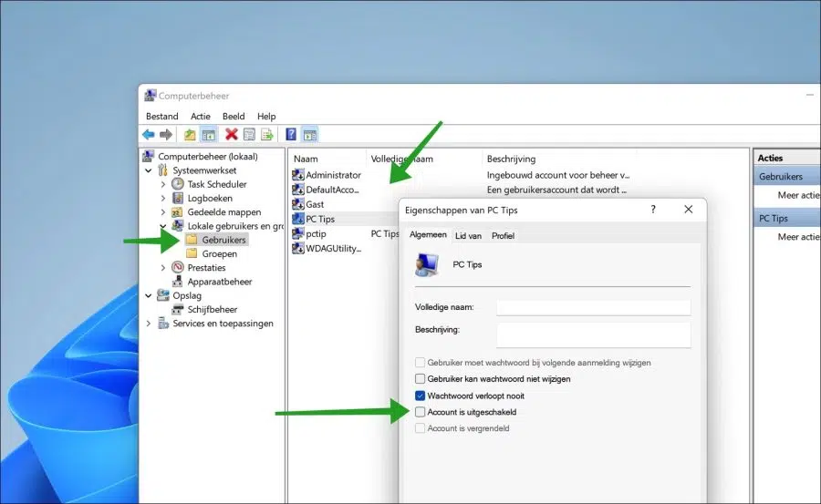This screenshot has width=821, height=504.
Task: Switch to the Profiel tab
Action: [503, 235]
